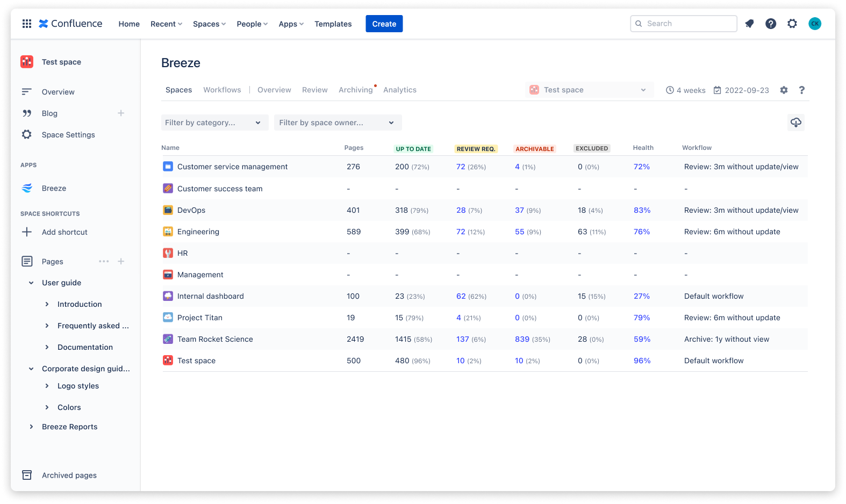Image resolution: width=846 pixels, height=504 pixels.
Task: Expand the Introduction page tree
Action: [x=47, y=304]
